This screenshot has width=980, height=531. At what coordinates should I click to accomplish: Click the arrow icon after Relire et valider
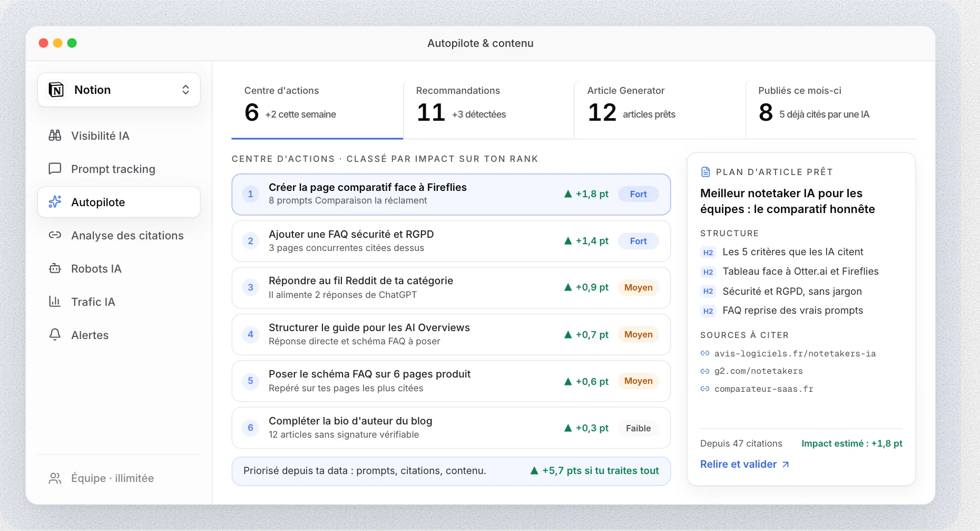786,465
